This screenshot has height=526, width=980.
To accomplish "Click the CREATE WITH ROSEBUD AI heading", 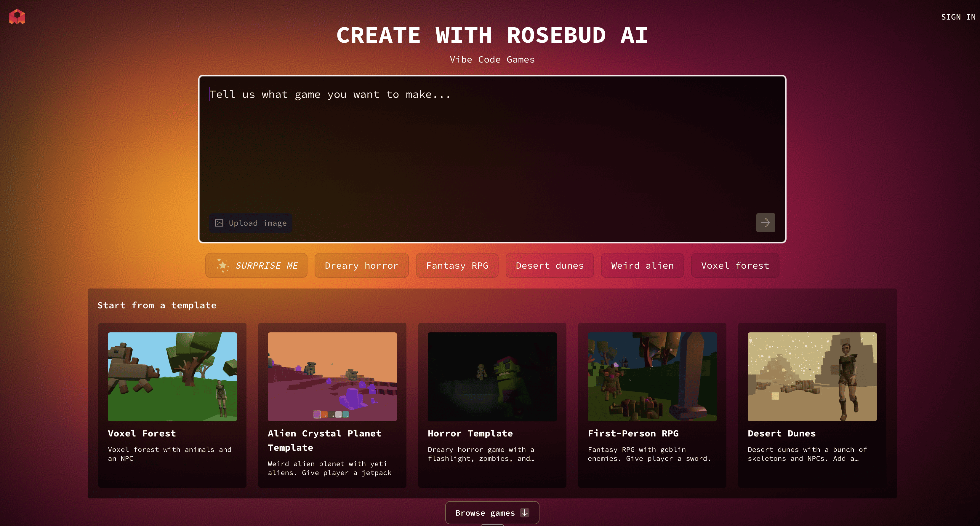I will 492,35.
